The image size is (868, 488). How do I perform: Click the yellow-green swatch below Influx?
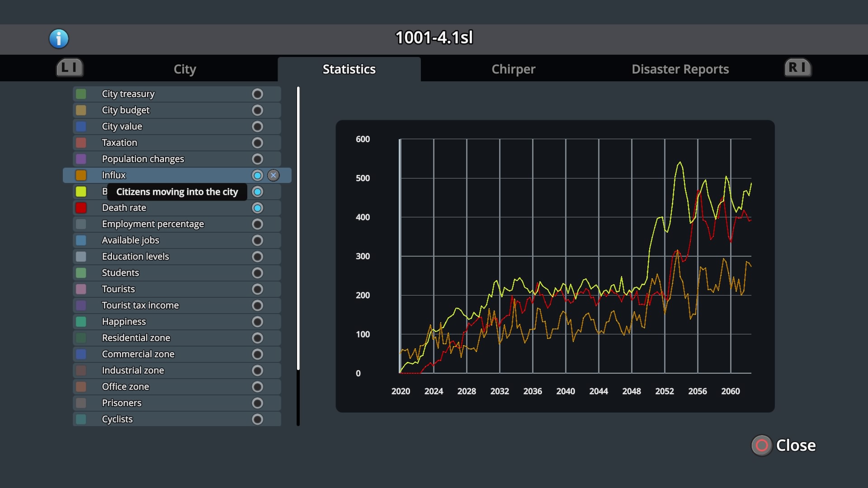81,192
